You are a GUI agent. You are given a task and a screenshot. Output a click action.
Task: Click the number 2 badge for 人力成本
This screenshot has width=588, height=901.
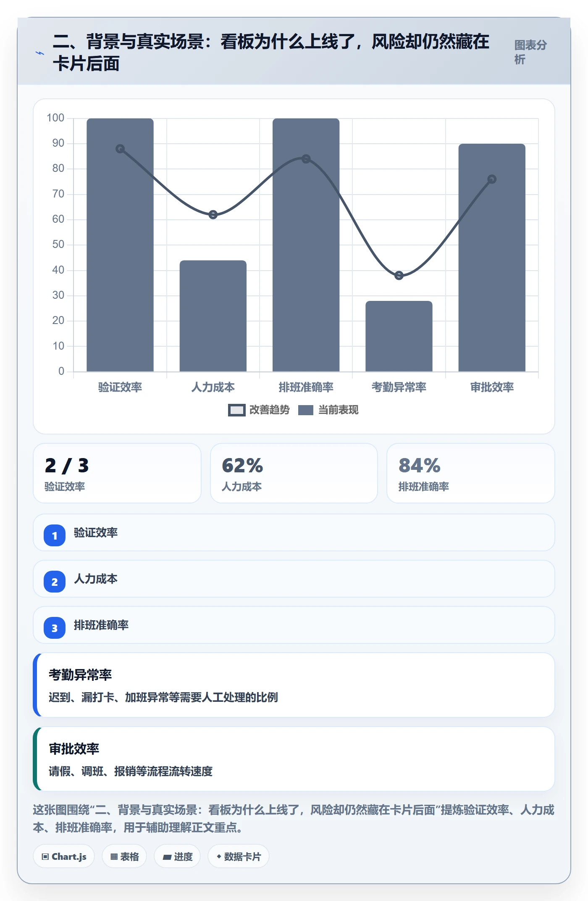click(x=55, y=582)
